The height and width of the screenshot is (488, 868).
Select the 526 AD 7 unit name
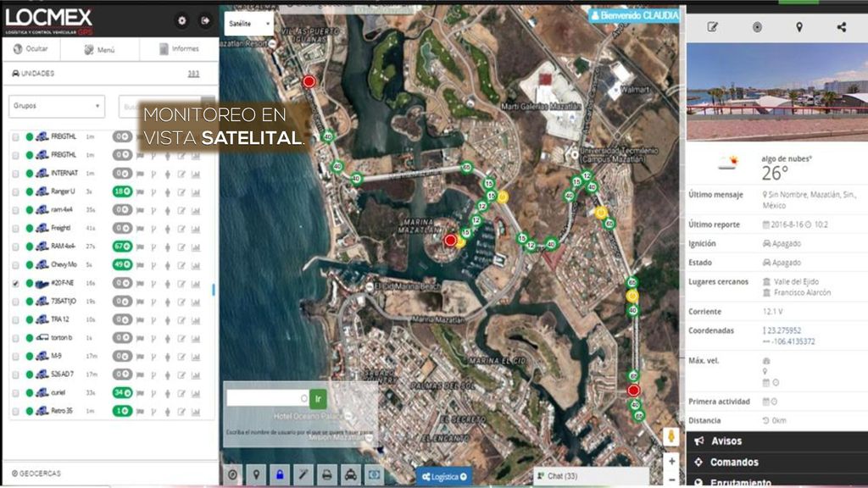coord(62,374)
